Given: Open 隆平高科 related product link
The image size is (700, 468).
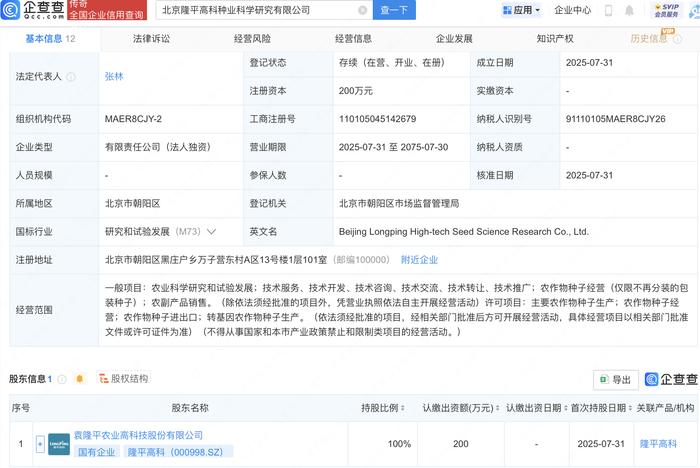Looking at the screenshot, I should click(658, 444).
